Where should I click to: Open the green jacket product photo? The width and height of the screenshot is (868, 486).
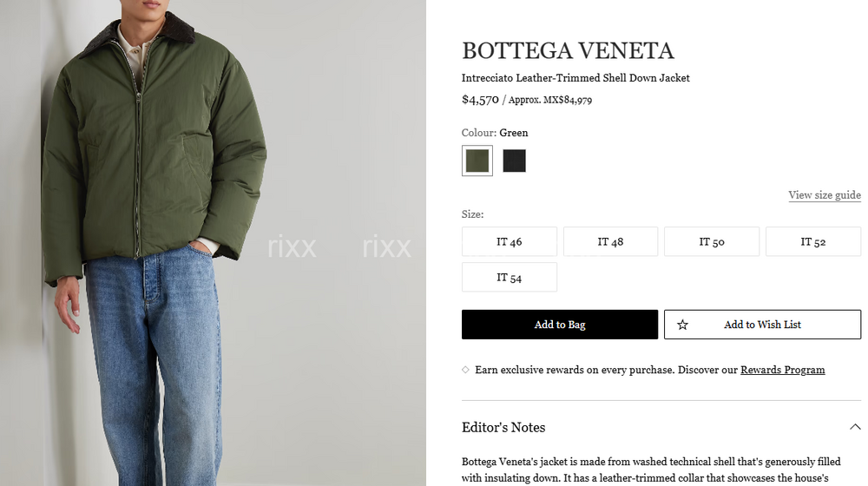tap(214, 243)
